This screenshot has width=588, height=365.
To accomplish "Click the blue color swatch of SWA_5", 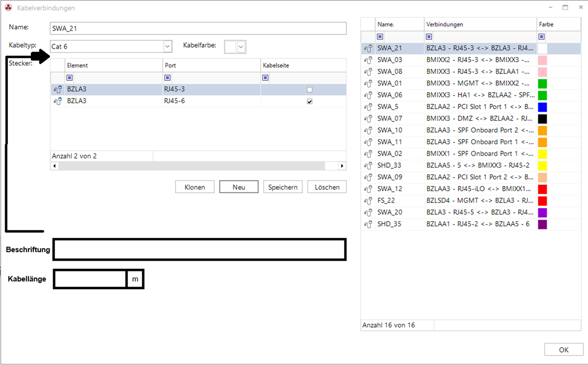I will tap(542, 107).
